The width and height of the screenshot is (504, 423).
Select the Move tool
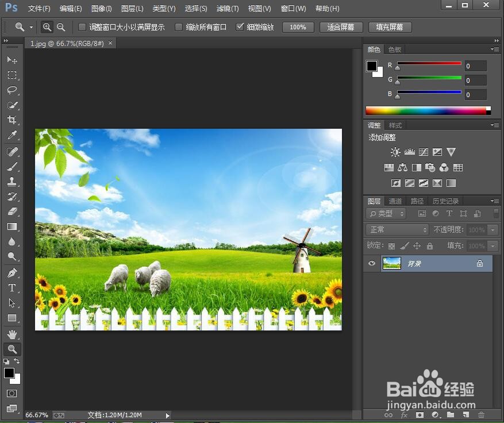pos(12,60)
